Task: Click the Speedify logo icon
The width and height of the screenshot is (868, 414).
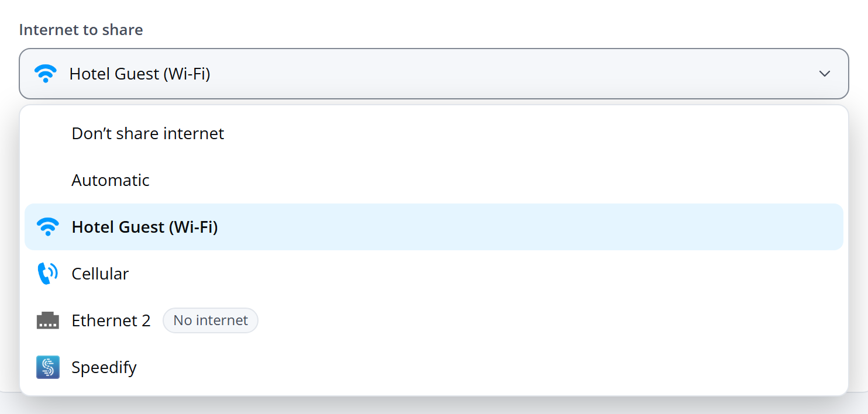Action: (48, 367)
